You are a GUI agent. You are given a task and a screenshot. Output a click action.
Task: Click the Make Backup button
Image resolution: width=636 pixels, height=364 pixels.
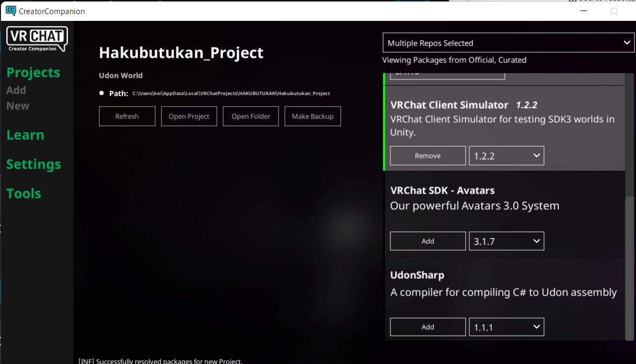[313, 116]
